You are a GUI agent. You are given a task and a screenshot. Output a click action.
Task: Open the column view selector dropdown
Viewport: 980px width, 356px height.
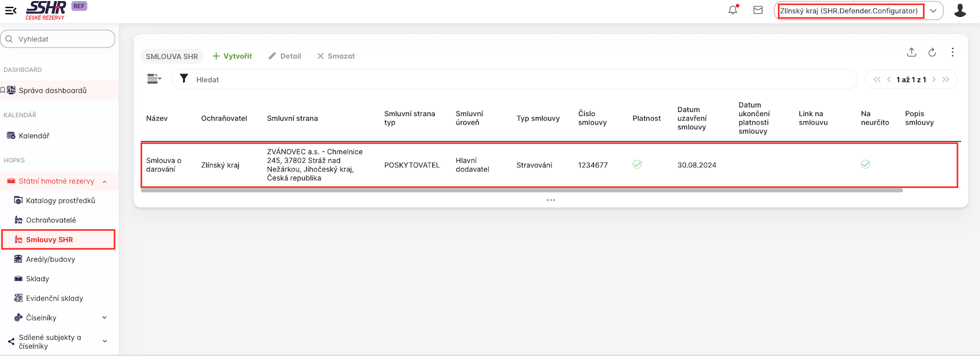(x=154, y=79)
